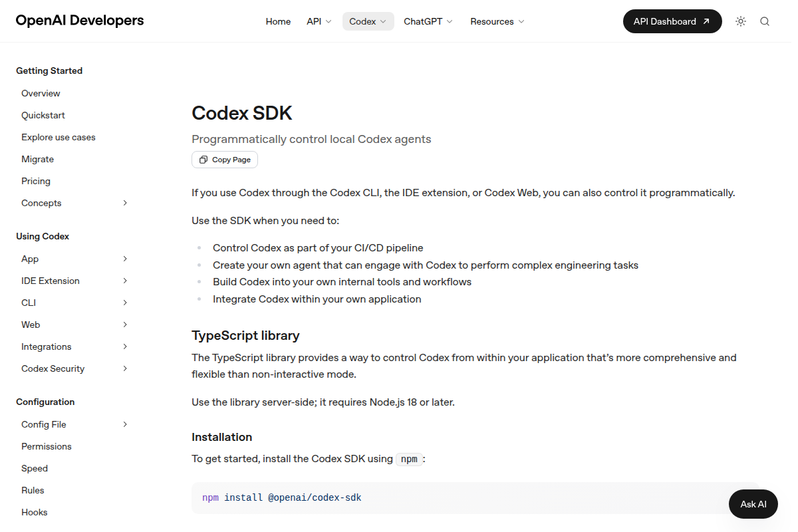Click the copy icon in Copy Page
Viewport: 798px width, 532px height.
pyautogui.click(x=203, y=160)
